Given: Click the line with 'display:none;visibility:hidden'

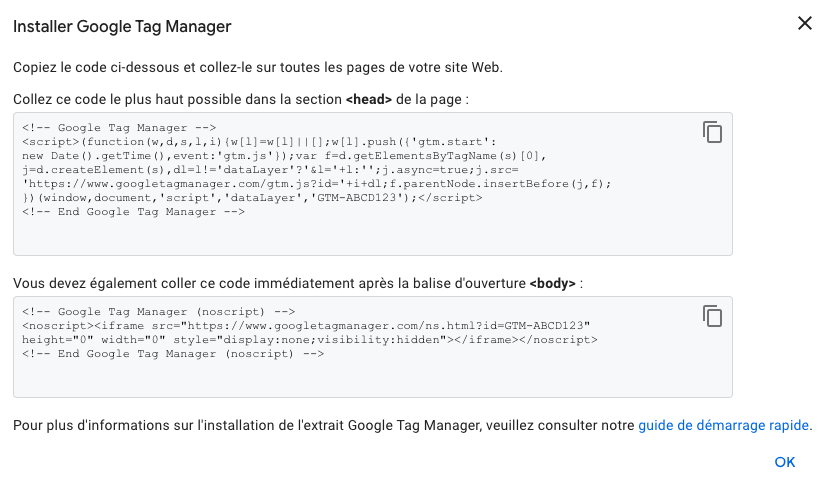Looking at the screenshot, I should [310, 340].
